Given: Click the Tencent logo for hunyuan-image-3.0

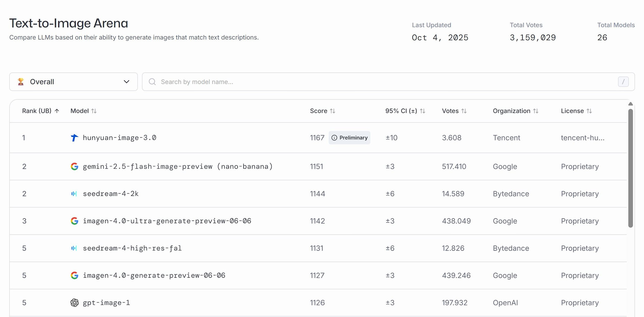Looking at the screenshot, I should click(74, 138).
